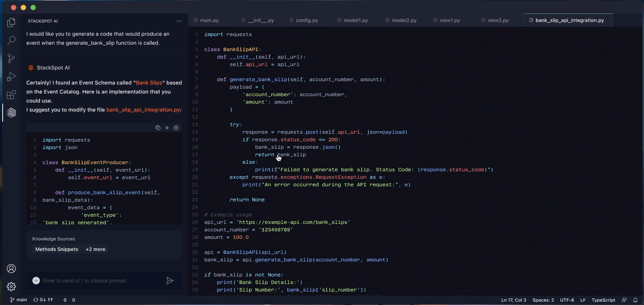Click the main branch indicator in status bar

pos(18,300)
